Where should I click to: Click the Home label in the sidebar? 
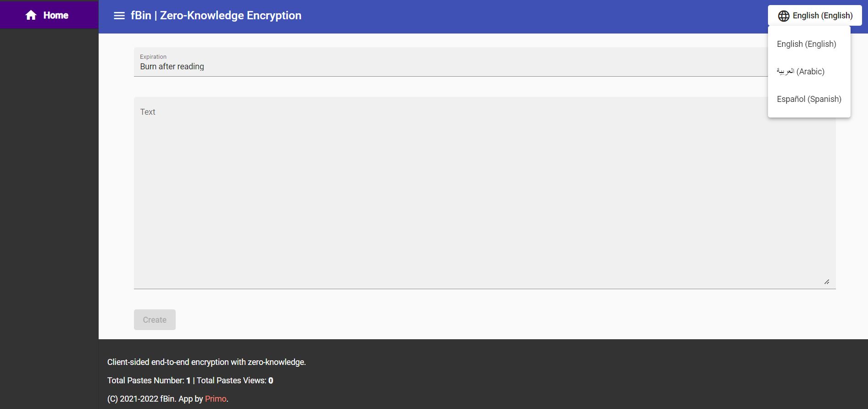pyautogui.click(x=56, y=15)
